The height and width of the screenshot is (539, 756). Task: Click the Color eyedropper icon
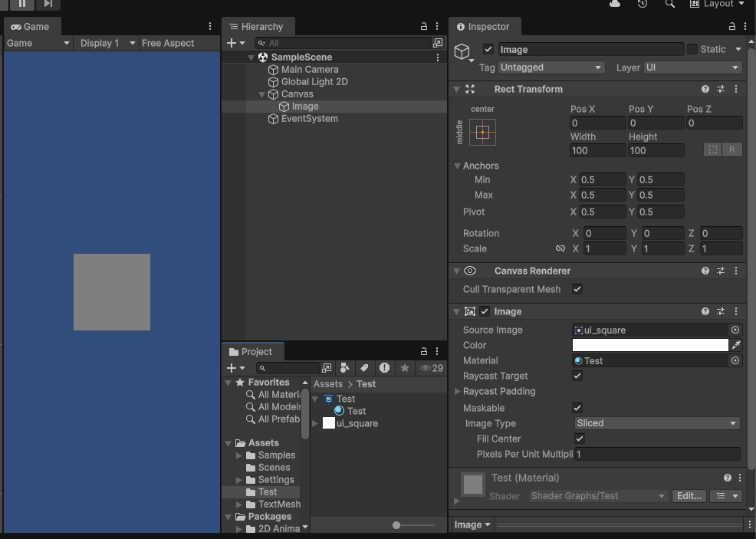[x=736, y=345]
